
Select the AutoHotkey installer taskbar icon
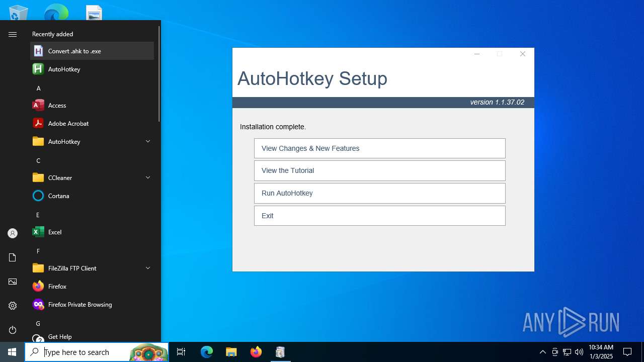tap(280, 352)
